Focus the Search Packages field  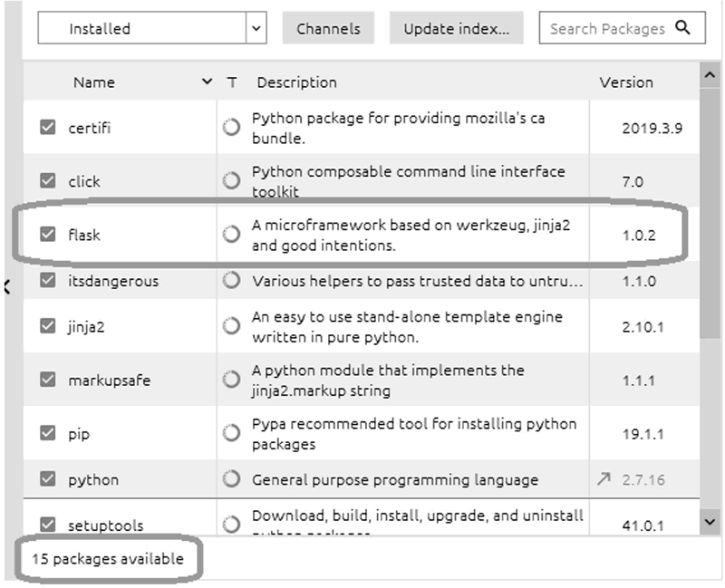(x=622, y=28)
